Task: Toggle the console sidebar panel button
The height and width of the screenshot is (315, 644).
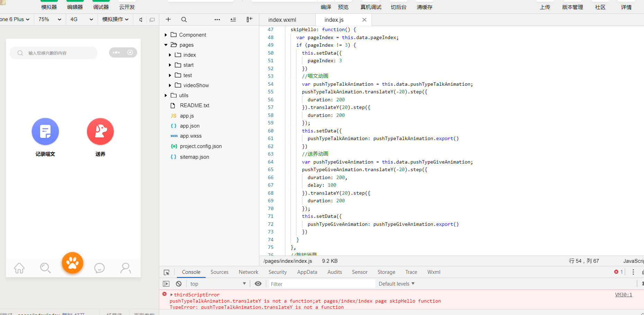Action: click(166, 284)
